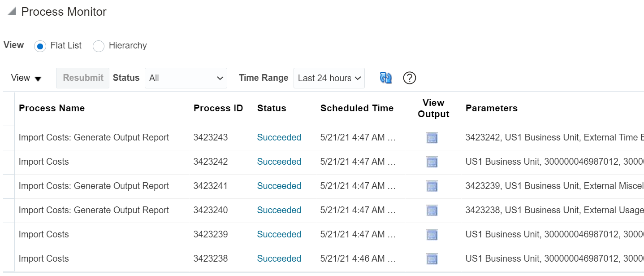
Task: Click the Resubmit button
Action: [83, 78]
